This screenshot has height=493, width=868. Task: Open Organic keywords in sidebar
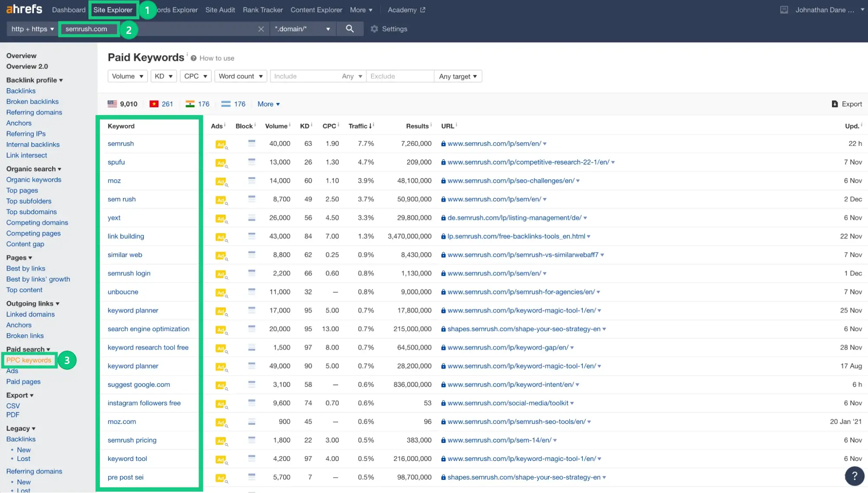33,180
